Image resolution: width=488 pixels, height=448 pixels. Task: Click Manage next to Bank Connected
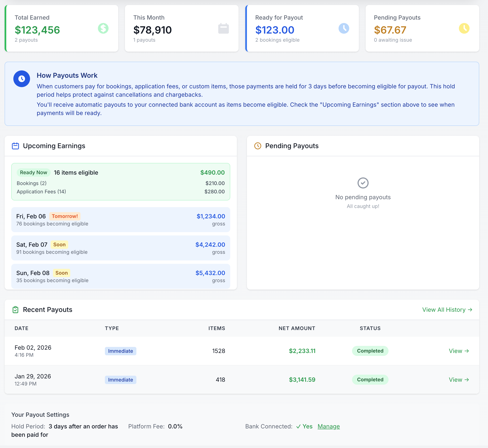[x=329, y=426]
